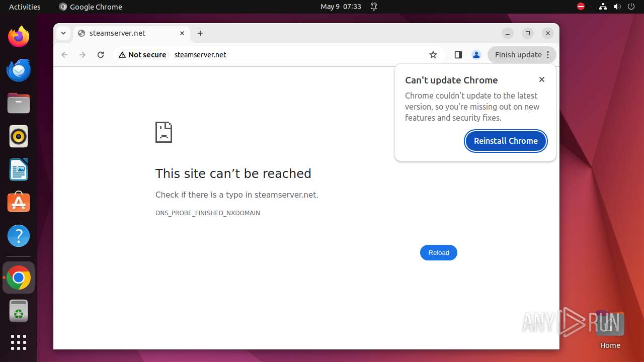The image size is (644, 362).
Task: Open Firefox from the dock
Action: [19, 37]
